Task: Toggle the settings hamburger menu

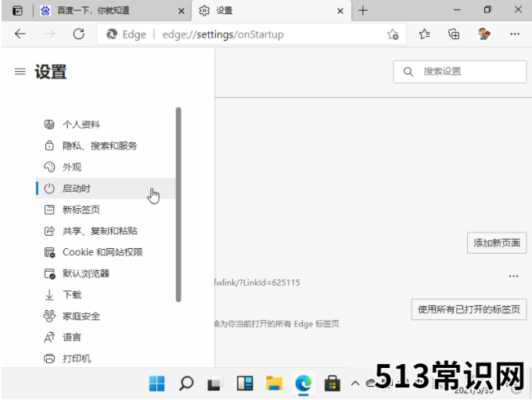Action: [20, 71]
